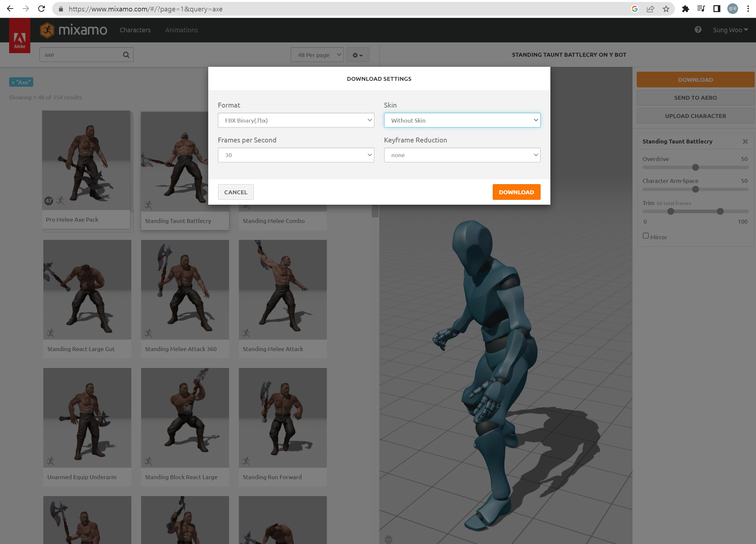Select Pro Melee Axe Pack thumbnail
This screenshot has height=544, width=756.
[86, 160]
